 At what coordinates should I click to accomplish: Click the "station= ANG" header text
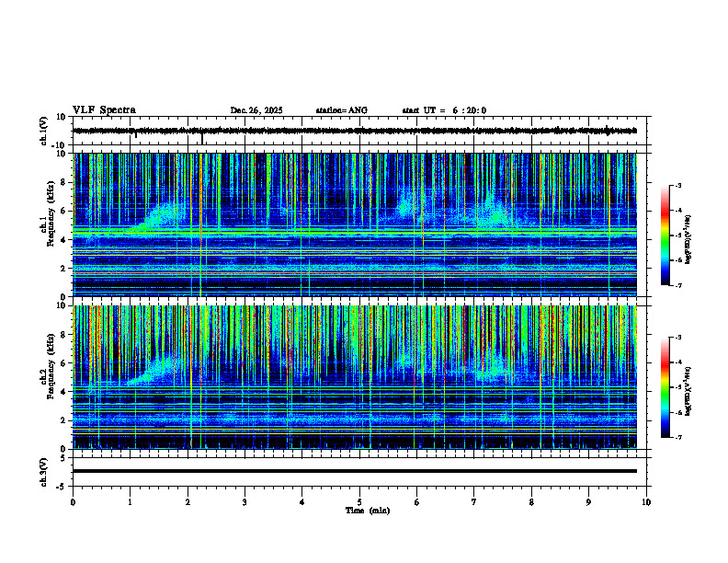pyautogui.click(x=341, y=110)
